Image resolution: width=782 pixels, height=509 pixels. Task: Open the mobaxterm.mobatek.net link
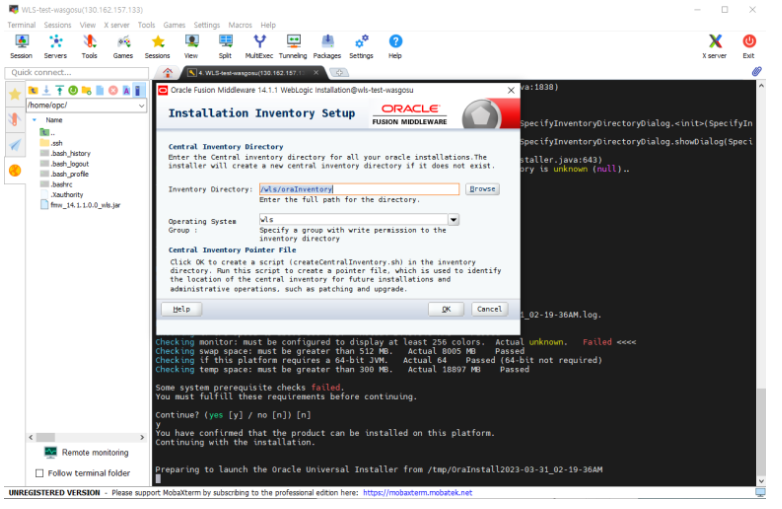418,493
